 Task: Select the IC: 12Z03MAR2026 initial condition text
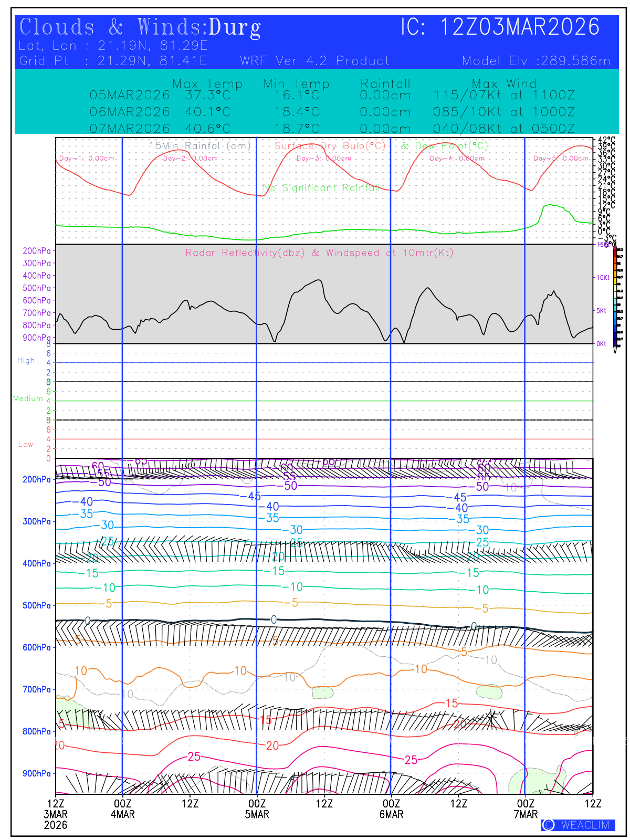pyautogui.click(x=500, y=27)
